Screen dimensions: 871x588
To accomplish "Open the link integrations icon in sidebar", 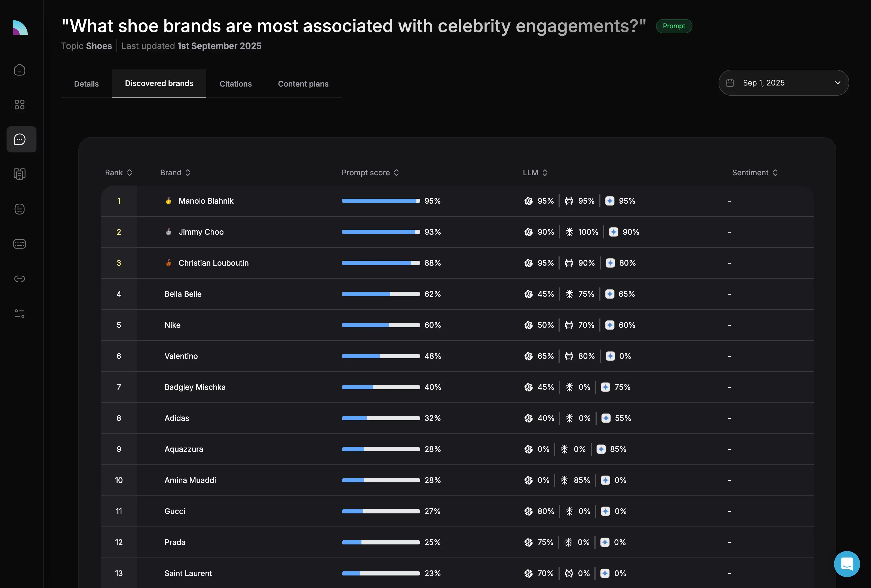I will tap(20, 278).
